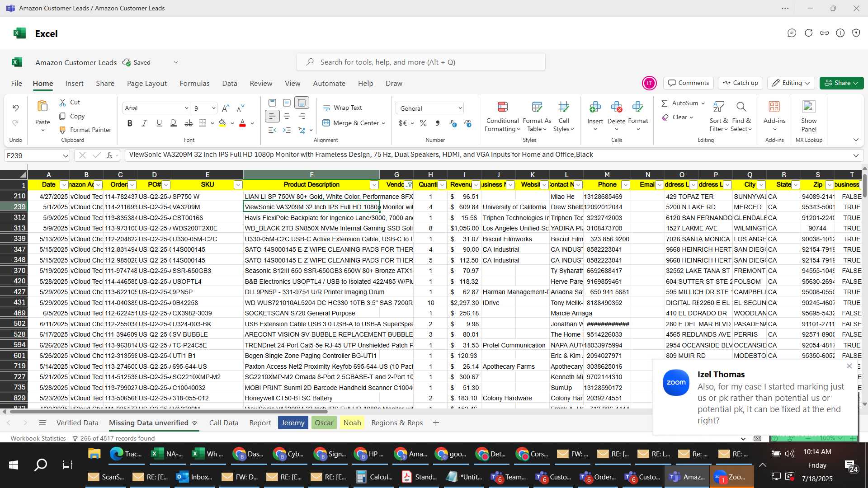
Task: Switch to the Jeremy sheet tab
Action: click(x=293, y=423)
